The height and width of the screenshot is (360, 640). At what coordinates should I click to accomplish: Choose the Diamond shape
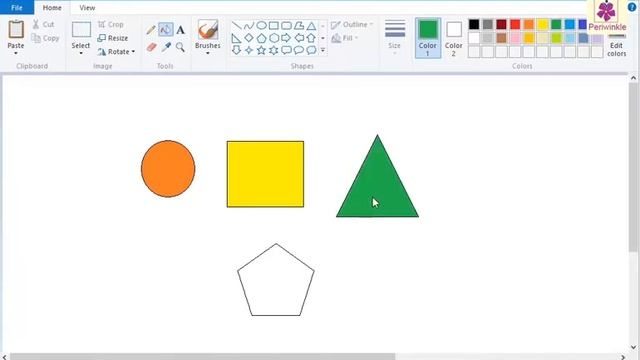pyautogui.click(x=249, y=38)
